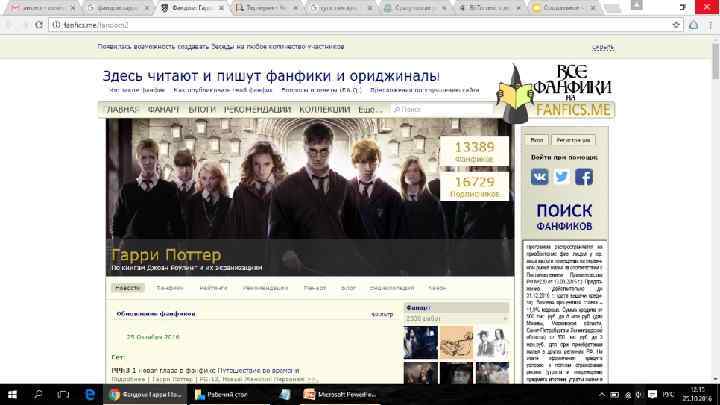The height and width of the screenshot is (405, 720).
Task: Open the Action Center notification icon
Action: click(652, 394)
